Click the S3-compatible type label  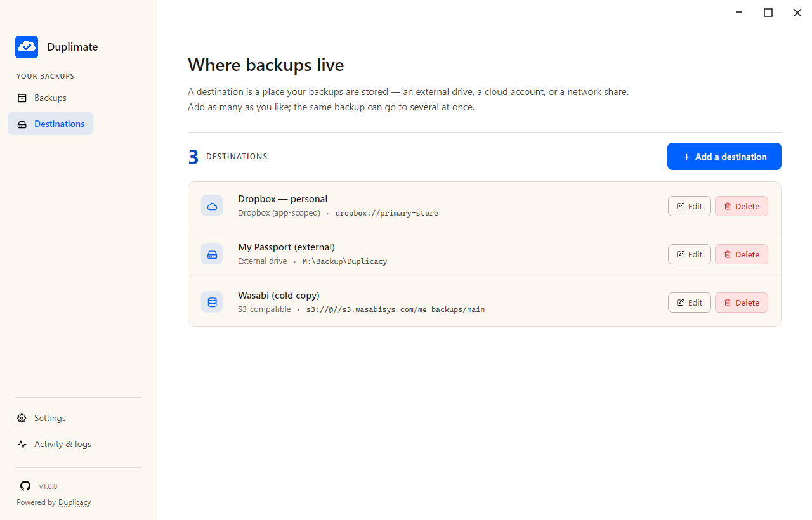pos(264,309)
